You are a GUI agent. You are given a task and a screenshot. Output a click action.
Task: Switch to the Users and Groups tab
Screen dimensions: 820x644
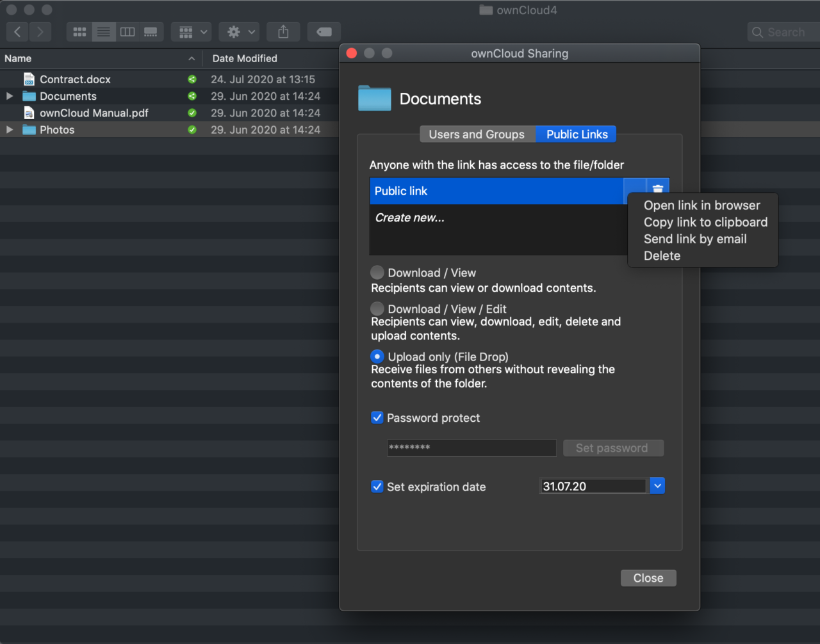pyautogui.click(x=477, y=134)
